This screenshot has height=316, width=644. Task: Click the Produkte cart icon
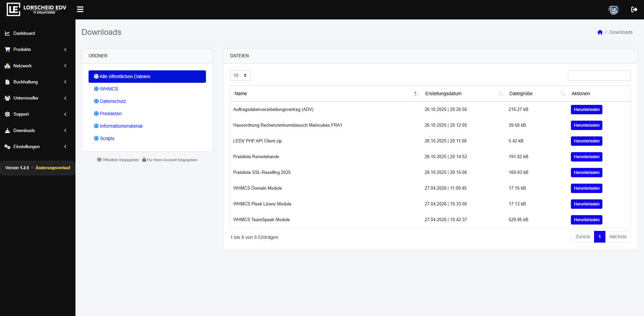[7, 50]
